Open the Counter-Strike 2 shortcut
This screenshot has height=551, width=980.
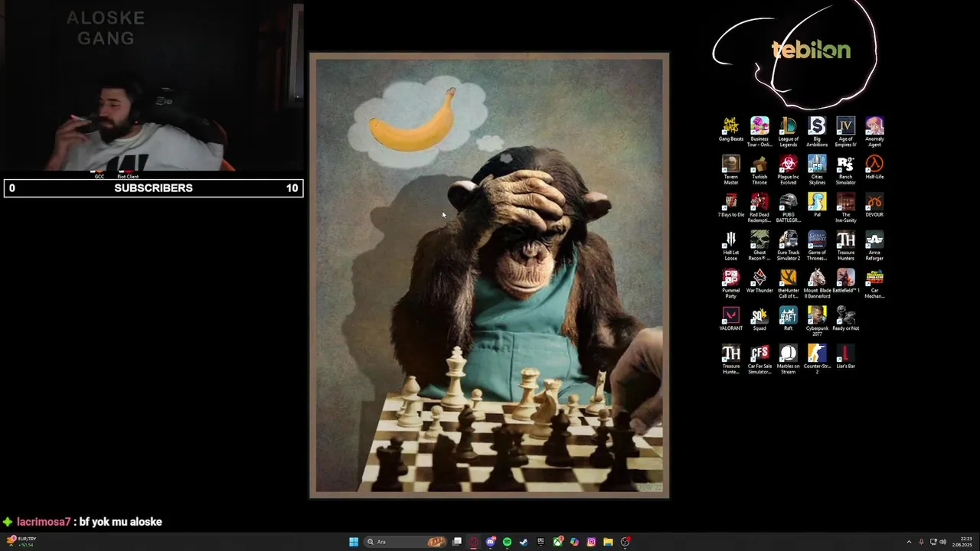click(817, 359)
